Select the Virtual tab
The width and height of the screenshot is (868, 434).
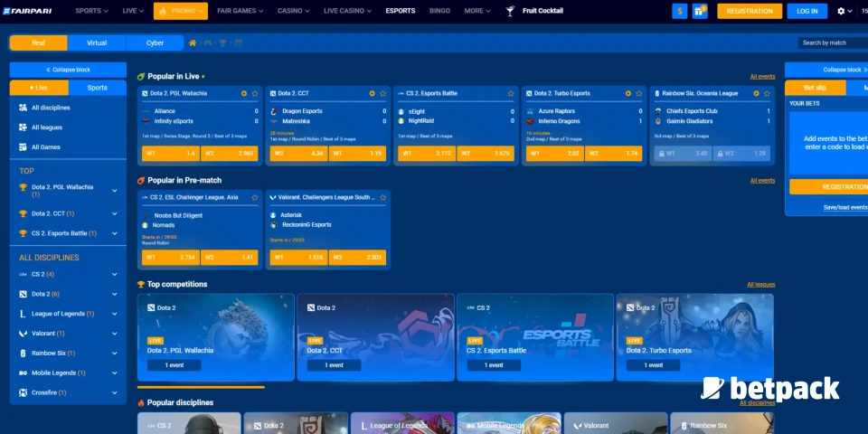(97, 43)
